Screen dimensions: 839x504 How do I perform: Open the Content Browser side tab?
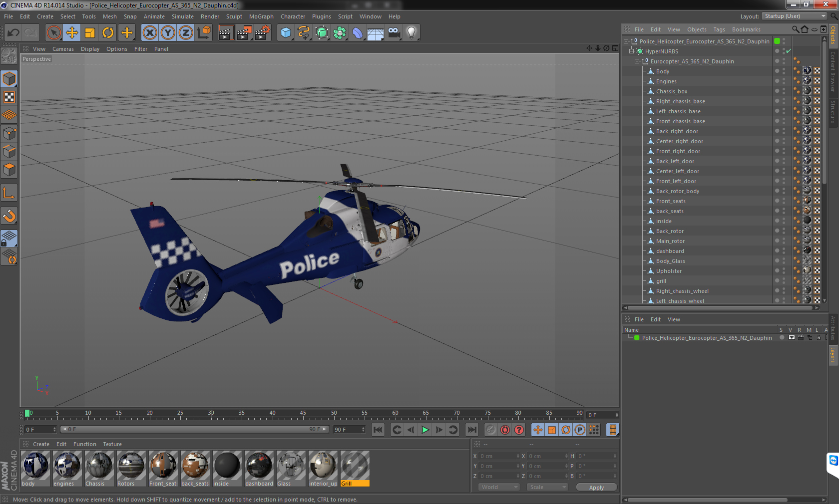coord(833,71)
